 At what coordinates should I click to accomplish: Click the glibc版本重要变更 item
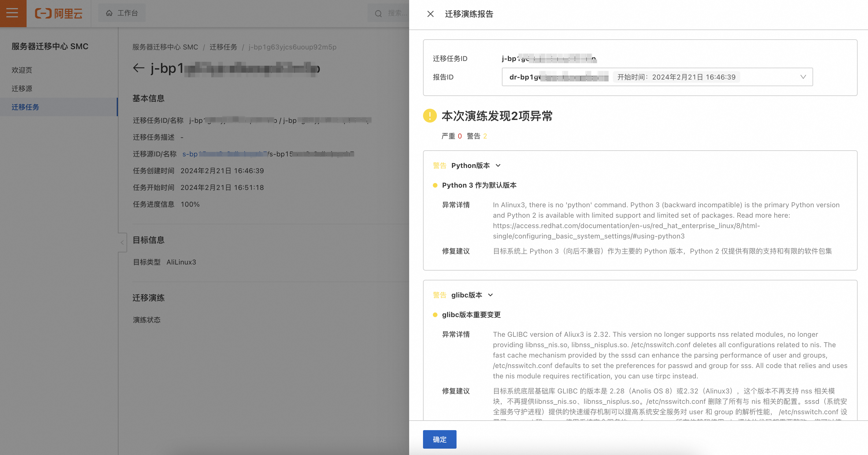(471, 315)
